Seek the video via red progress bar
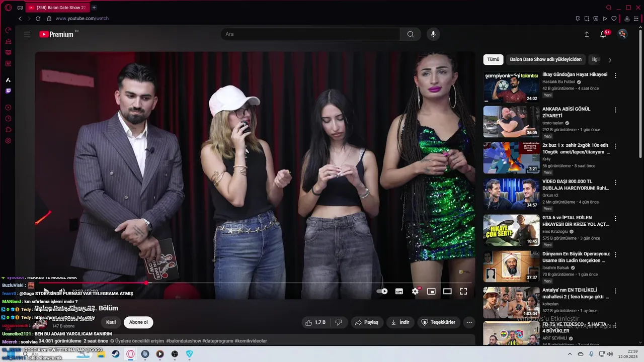644x362 pixels. coord(256,283)
